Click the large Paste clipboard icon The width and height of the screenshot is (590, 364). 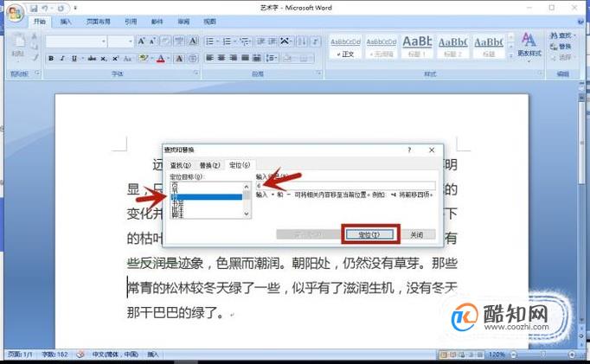click(18, 42)
